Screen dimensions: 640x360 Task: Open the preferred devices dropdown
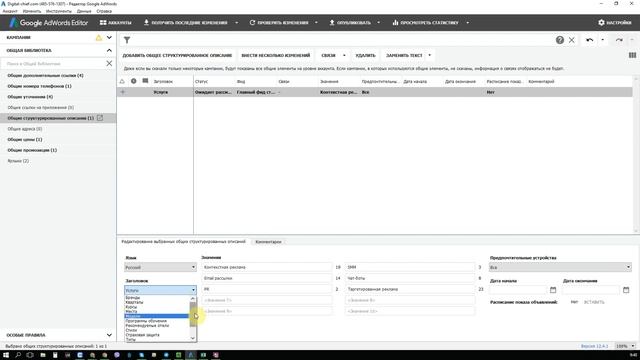[x=560, y=267]
